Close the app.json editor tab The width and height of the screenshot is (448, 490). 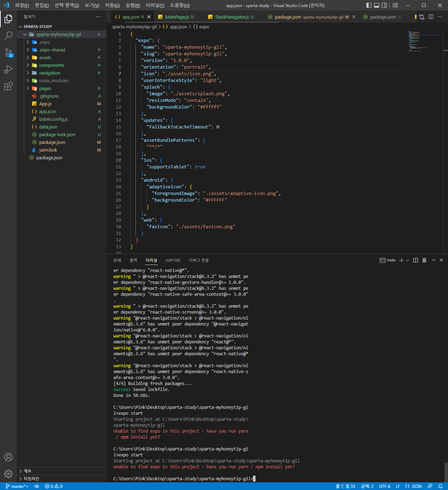pyautogui.click(x=149, y=17)
